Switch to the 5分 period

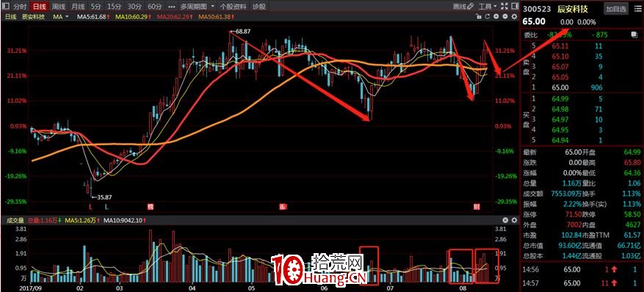click(x=95, y=7)
